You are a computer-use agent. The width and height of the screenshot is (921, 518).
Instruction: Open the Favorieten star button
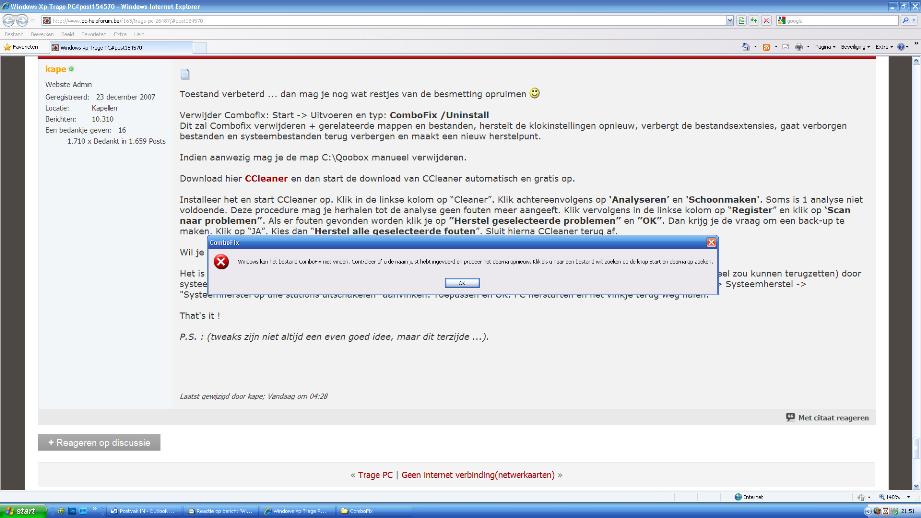tap(21, 47)
